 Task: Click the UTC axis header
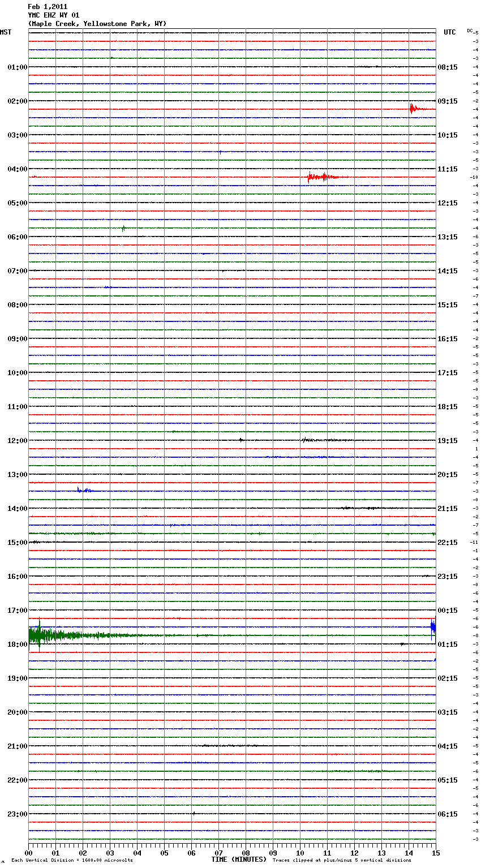pos(450,32)
